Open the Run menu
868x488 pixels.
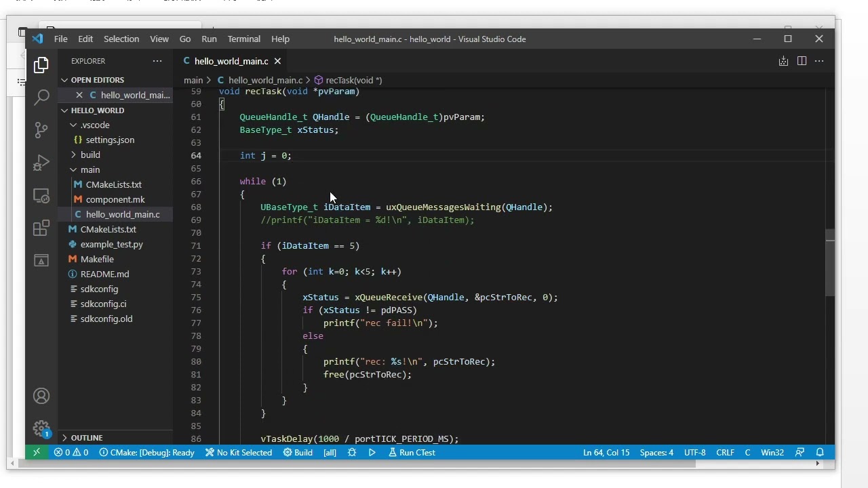209,39
